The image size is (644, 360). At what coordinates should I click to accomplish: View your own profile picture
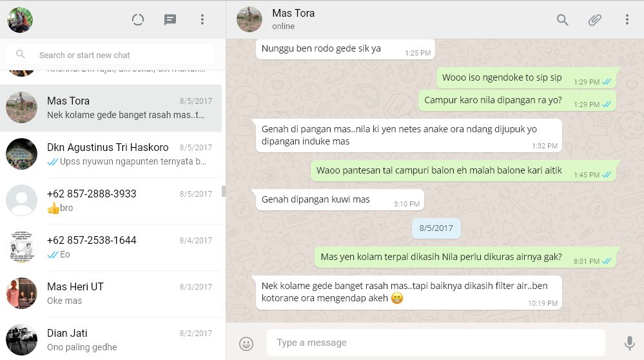coord(20,20)
